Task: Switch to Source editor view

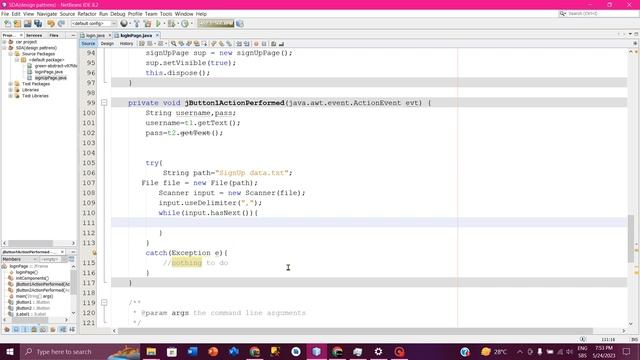Action: [x=88, y=44]
